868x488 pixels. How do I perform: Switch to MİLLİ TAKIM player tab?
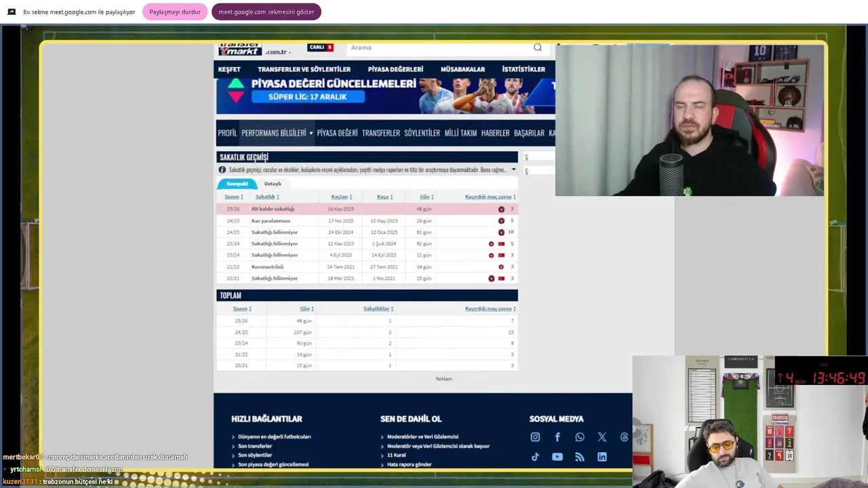pyautogui.click(x=460, y=133)
